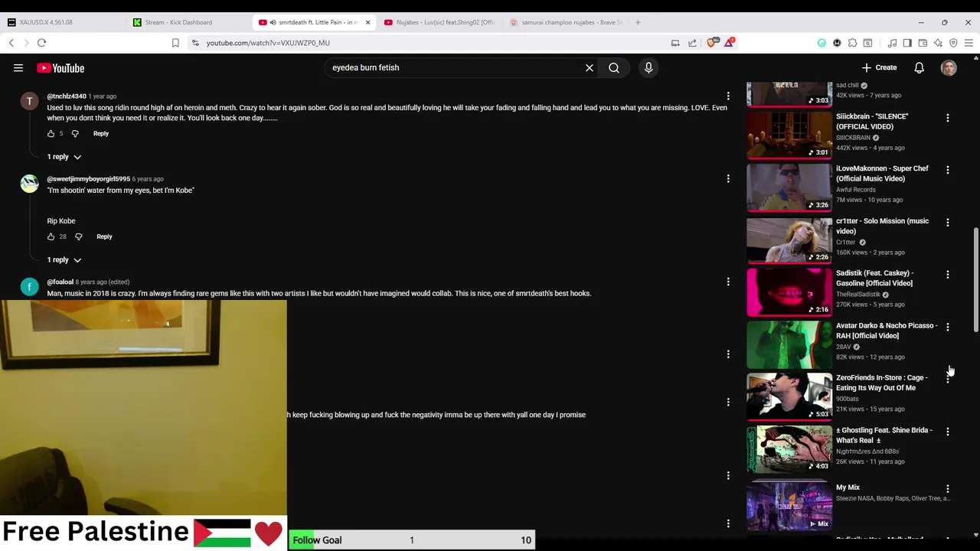Open more options for cr1tter Solo Mission video
980x551 pixels.
pos(947,223)
